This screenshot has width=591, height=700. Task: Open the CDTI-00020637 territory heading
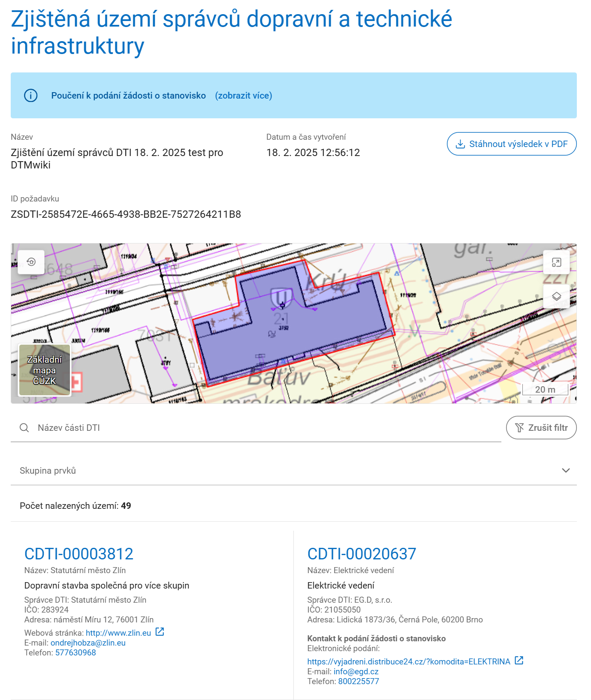362,554
